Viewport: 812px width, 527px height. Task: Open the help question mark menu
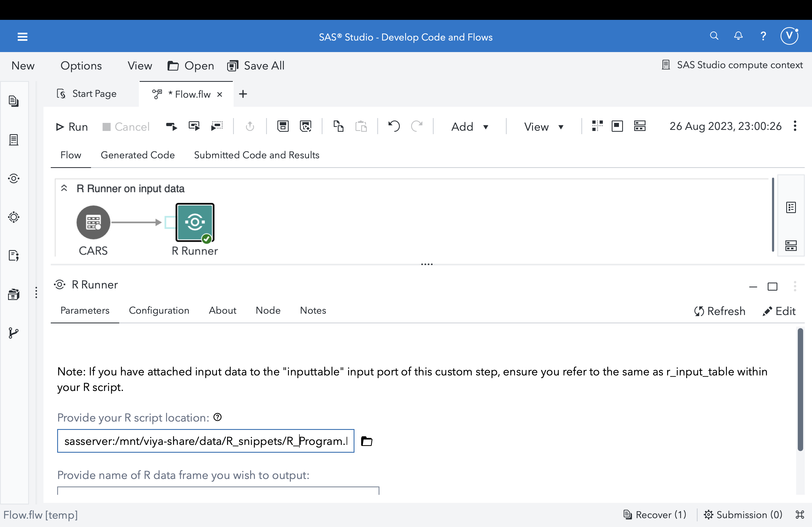pyautogui.click(x=763, y=36)
